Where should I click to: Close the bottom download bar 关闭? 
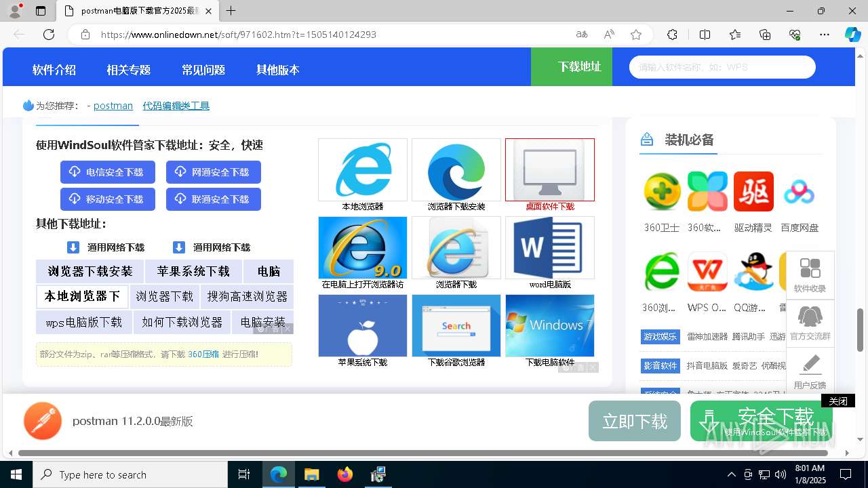click(838, 401)
